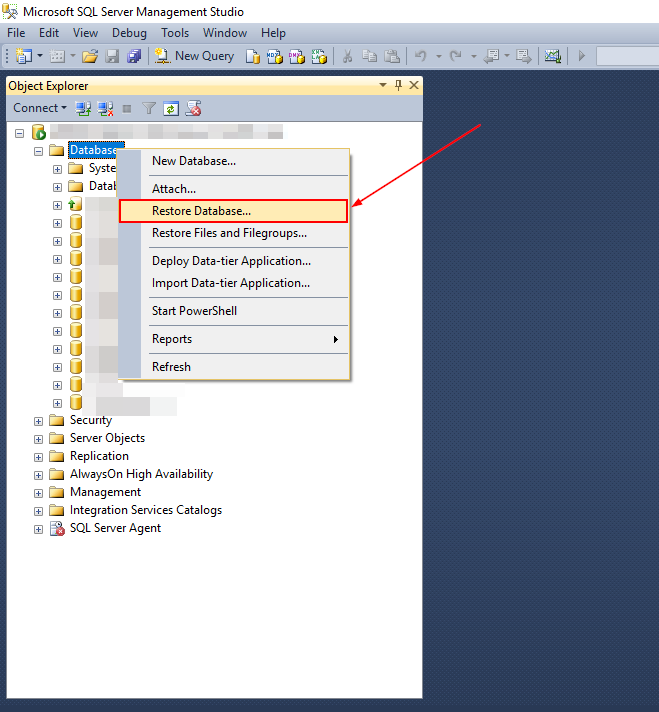This screenshot has width=659, height=712.
Task: Choose Start PowerShell from context menu
Action: click(234, 311)
